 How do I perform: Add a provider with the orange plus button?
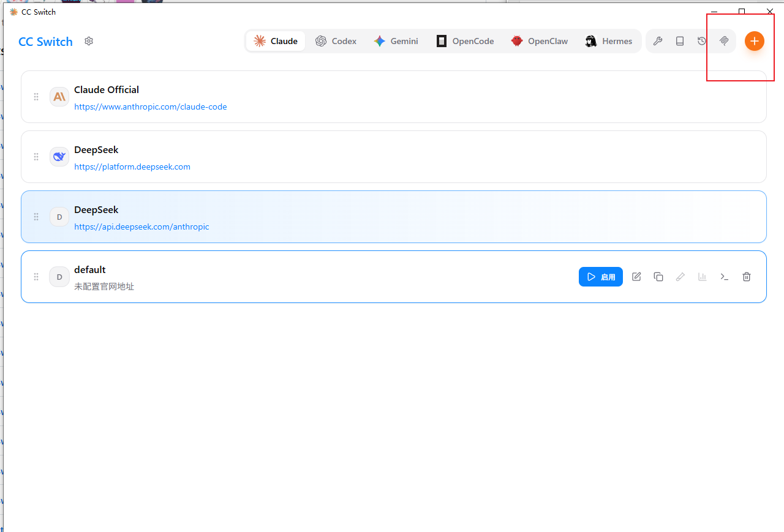tap(755, 41)
